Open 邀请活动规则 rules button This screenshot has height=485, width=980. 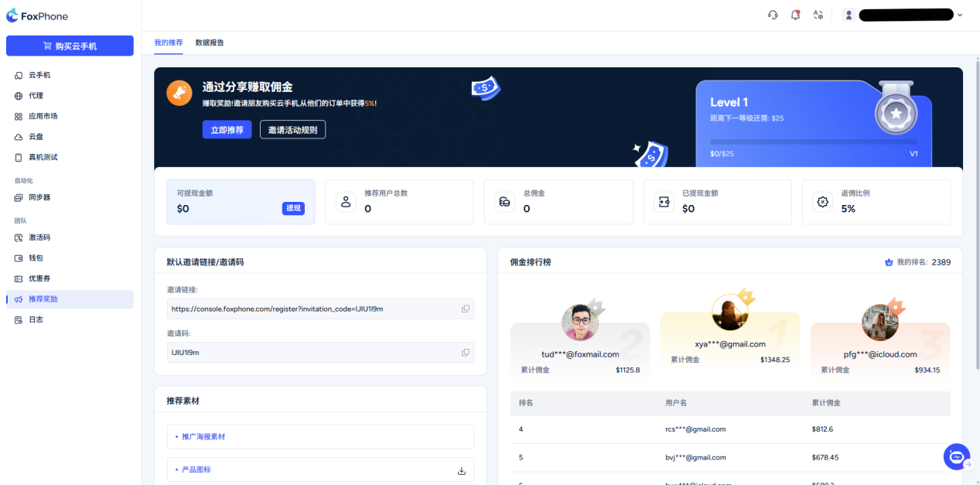[x=292, y=130]
